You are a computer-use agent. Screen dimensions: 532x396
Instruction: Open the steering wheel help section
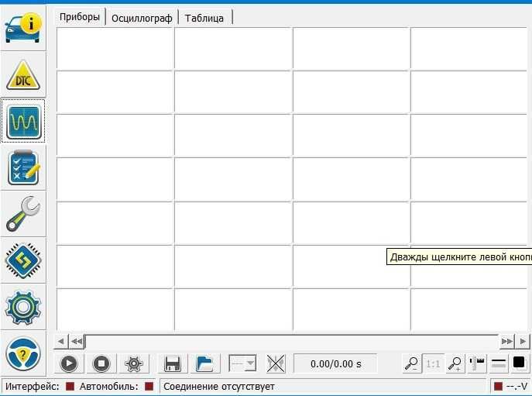23,353
